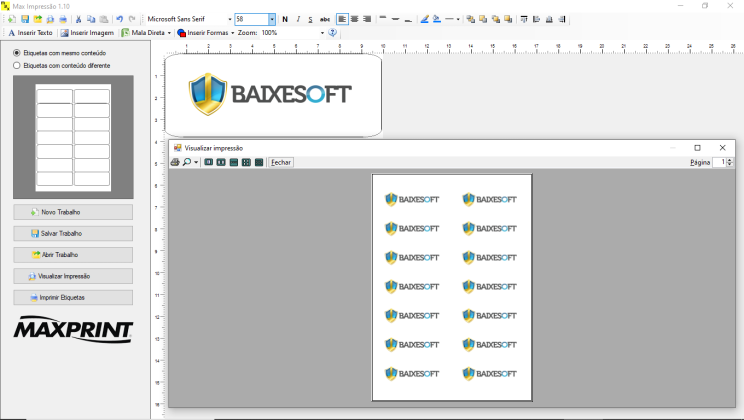
Task: Align objects to bottom edge icon
Action: (x=549, y=19)
